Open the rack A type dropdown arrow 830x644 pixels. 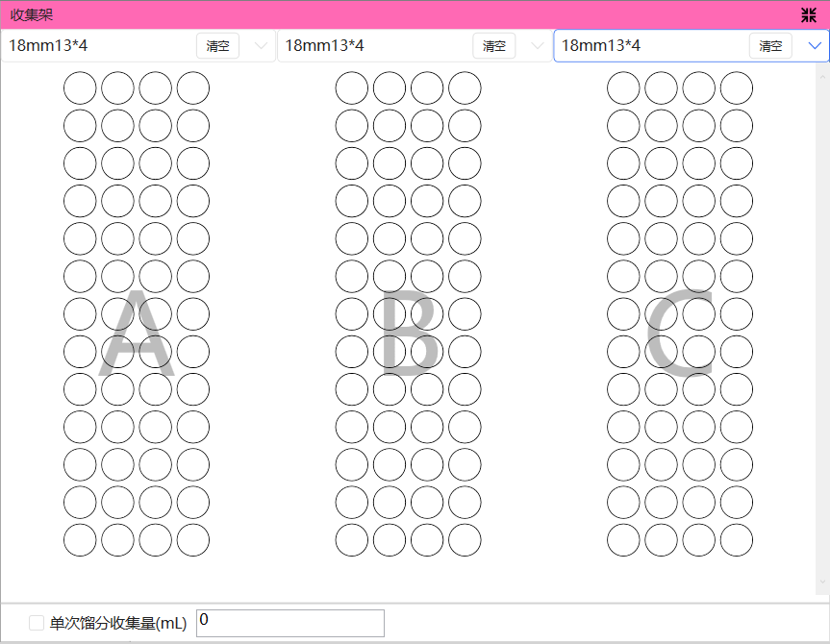pos(261,46)
